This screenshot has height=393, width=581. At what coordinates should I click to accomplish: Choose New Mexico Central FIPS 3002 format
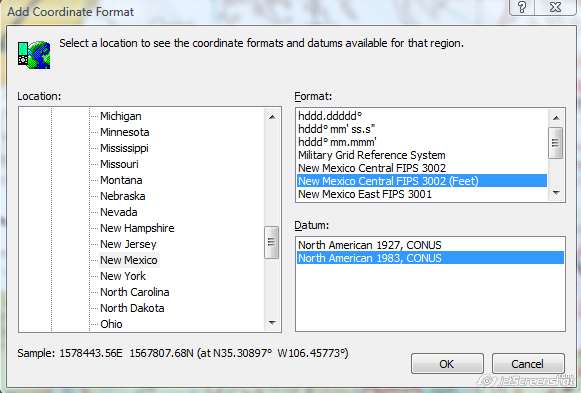coord(422,168)
